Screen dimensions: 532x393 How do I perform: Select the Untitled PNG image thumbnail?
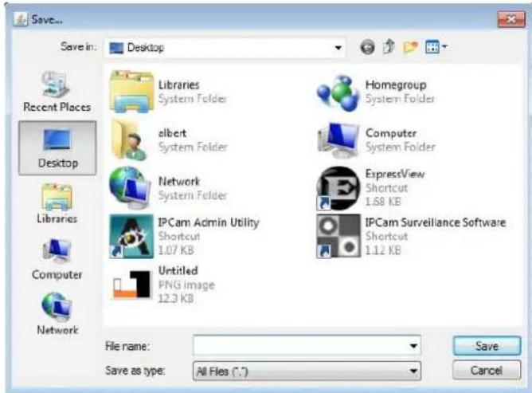[132, 285]
